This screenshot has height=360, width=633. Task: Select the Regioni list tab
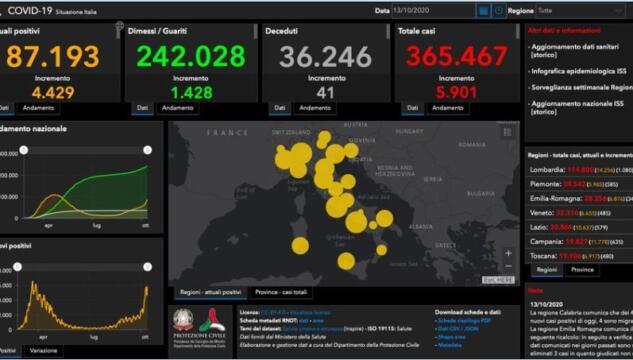pos(547,270)
